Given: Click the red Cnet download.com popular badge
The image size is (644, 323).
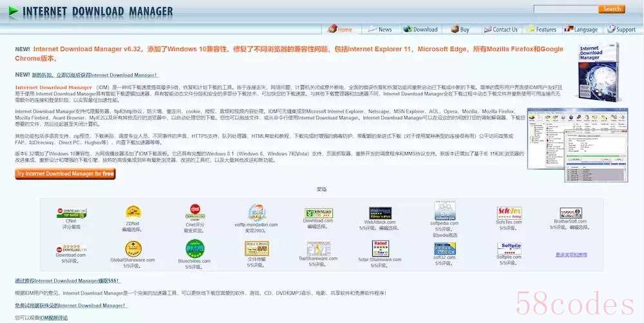Looking at the screenshot, I should pos(195,211).
